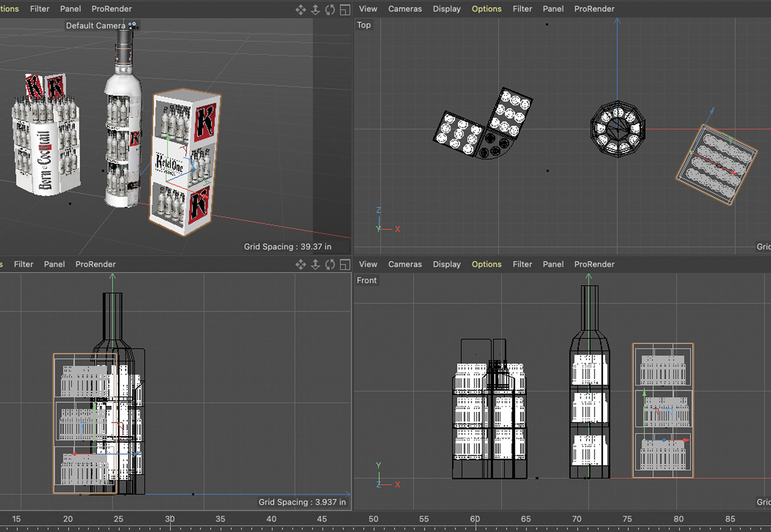This screenshot has height=532, width=771.
Task: Open the Display menu in the Front view
Action: [447, 264]
